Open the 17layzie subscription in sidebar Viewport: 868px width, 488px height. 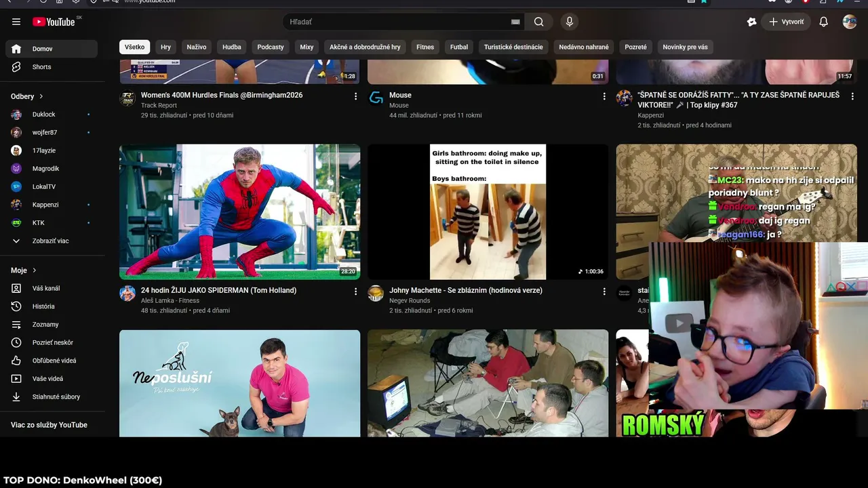52,150
